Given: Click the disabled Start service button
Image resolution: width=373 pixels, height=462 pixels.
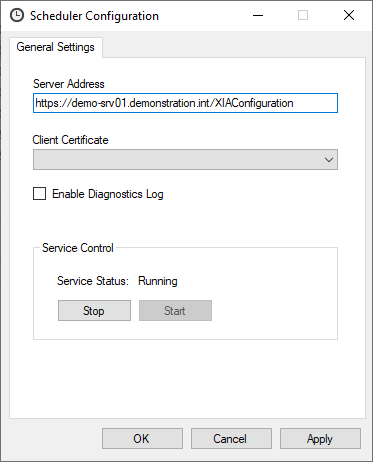Looking at the screenshot, I should pos(175,311).
